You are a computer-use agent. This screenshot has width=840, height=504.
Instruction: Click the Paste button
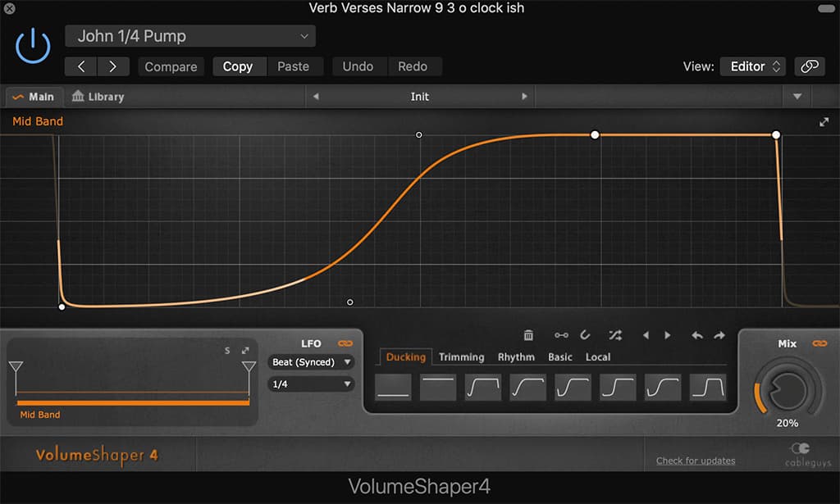[x=293, y=66]
